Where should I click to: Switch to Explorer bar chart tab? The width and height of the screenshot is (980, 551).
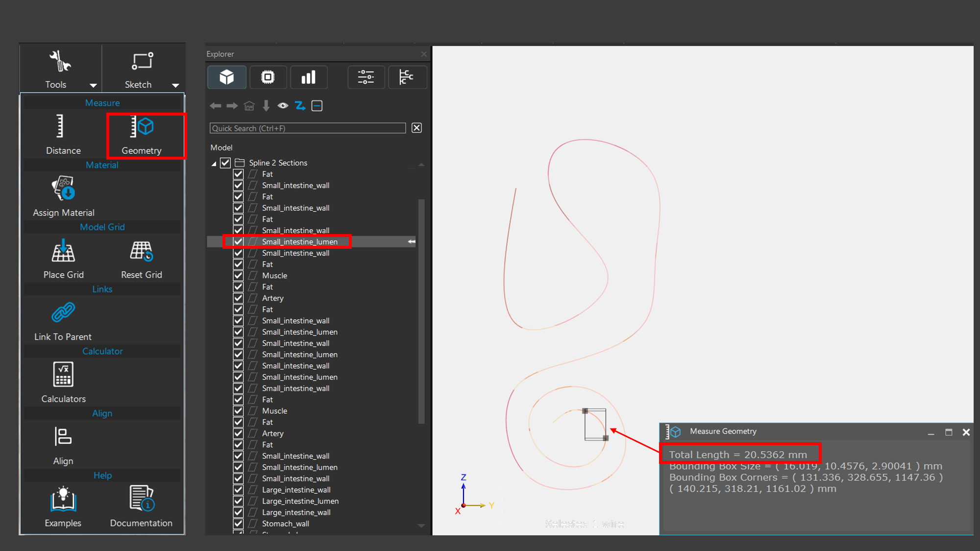click(x=308, y=77)
